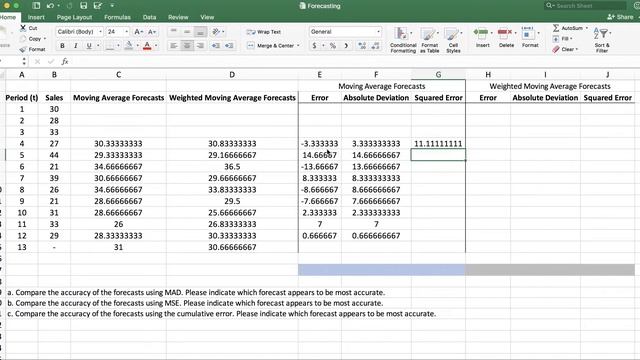Increase font size with the large A
The height and width of the screenshot is (360, 640).
[x=138, y=32]
